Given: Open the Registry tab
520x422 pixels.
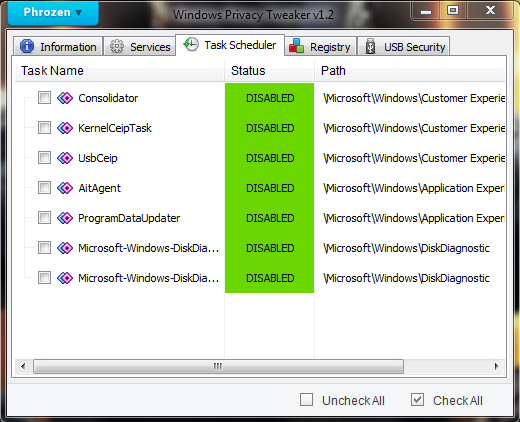Looking at the screenshot, I should click(x=320, y=47).
